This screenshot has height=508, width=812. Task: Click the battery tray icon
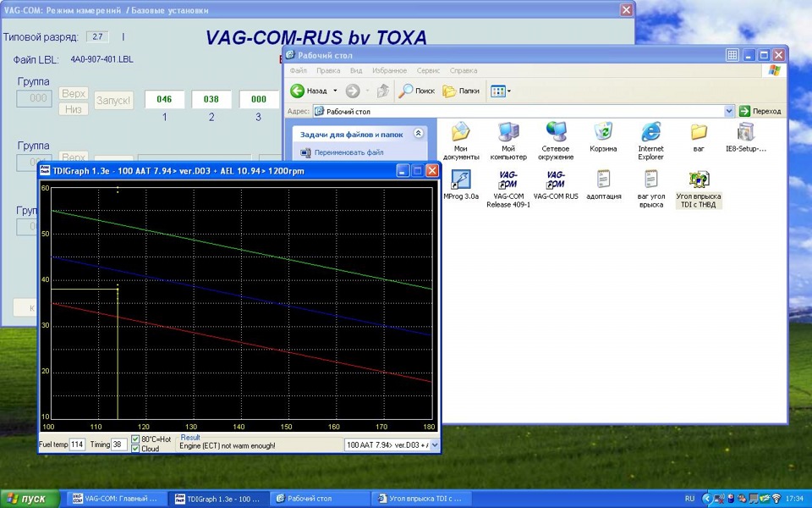pyautogui.click(x=731, y=499)
